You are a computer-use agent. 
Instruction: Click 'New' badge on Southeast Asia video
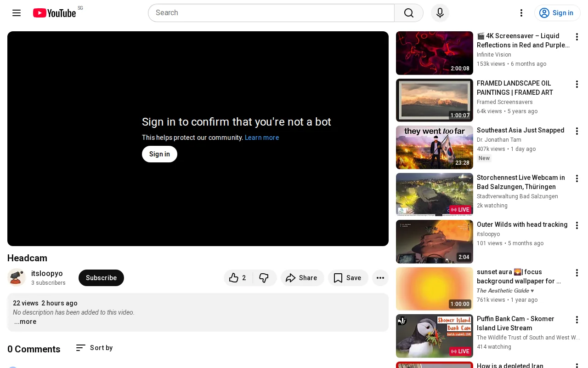pyautogui.click(x=484, y=158)
